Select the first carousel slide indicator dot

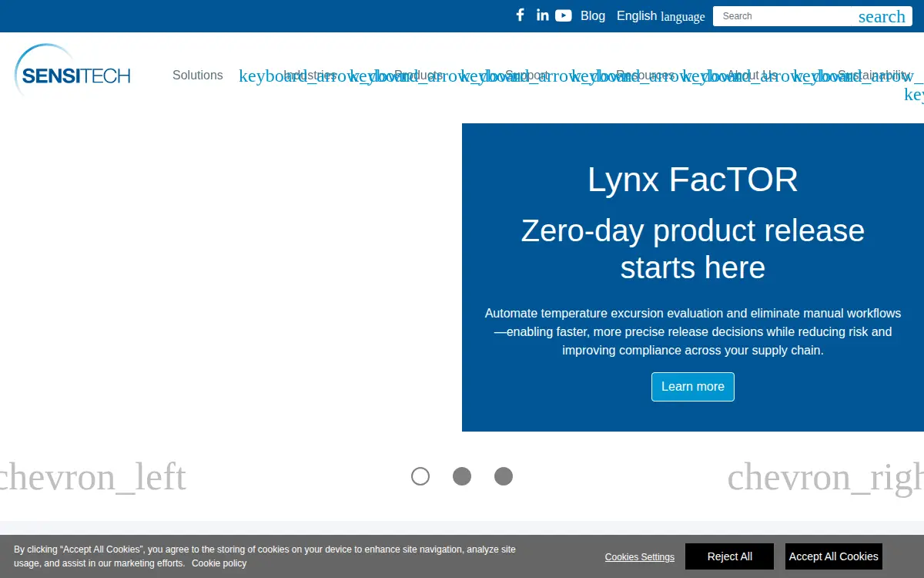click(x=420, y=476)
